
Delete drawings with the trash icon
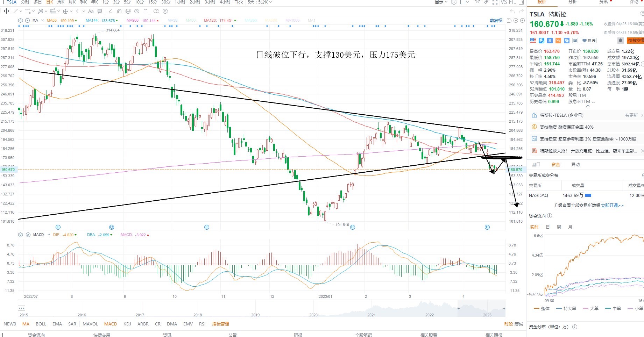(146, 11)
